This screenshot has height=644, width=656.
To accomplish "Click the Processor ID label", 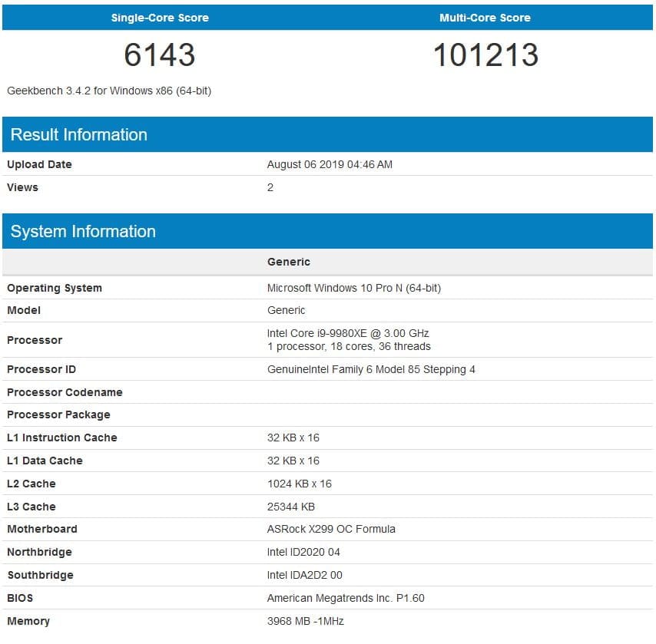I will [41, 369].
